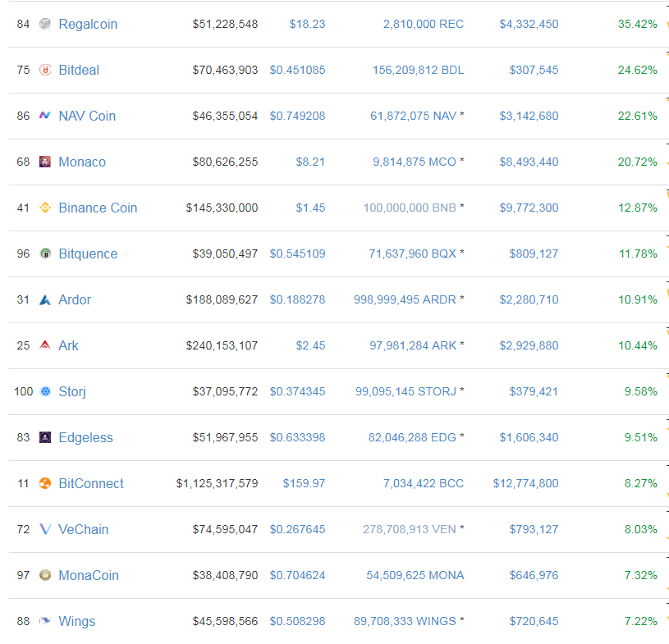Open the Edgeless coin page
Screen dimensions: 669x644
[85, 437]
